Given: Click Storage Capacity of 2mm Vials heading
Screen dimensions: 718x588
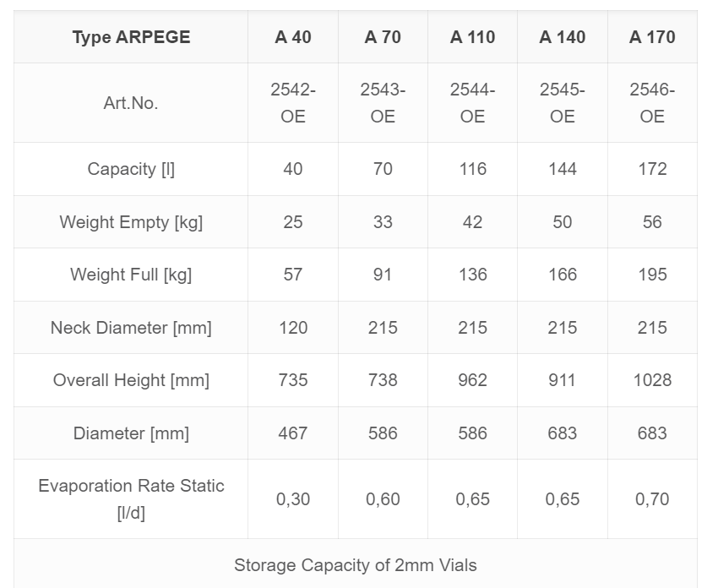Looking at the screenshot, I should [356, 565].
